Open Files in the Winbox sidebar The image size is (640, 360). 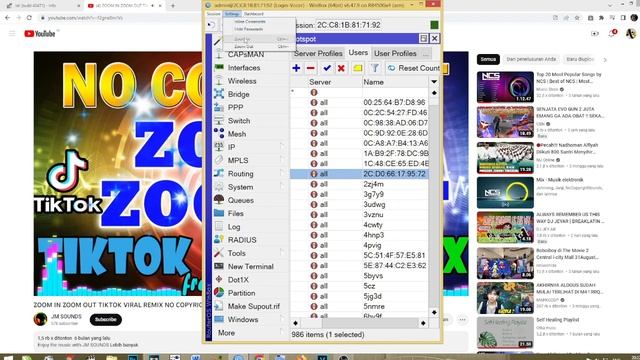coord(236,213)
